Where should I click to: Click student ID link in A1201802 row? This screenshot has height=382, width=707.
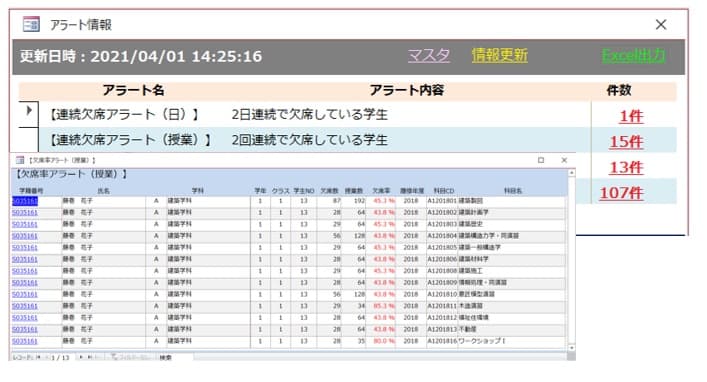(x=25, y=212)
